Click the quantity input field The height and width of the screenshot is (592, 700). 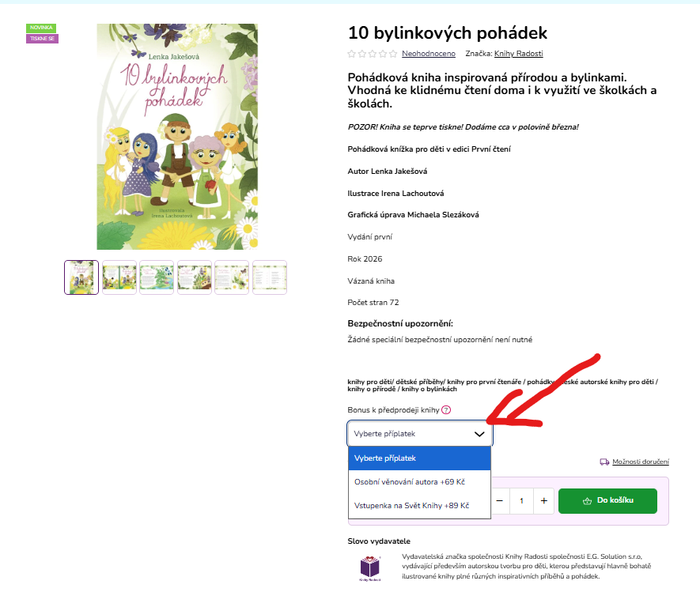tap(521, 500)
